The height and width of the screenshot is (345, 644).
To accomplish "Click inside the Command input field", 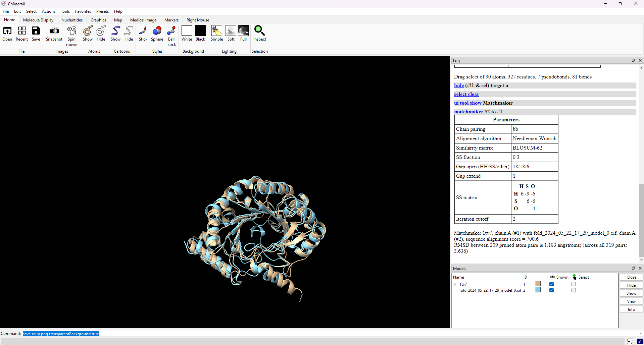I will pyautogui.click(x=330, y=334).
